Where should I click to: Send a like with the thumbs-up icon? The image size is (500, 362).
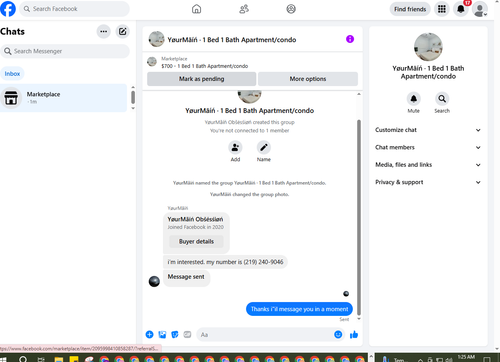point(354,334)
